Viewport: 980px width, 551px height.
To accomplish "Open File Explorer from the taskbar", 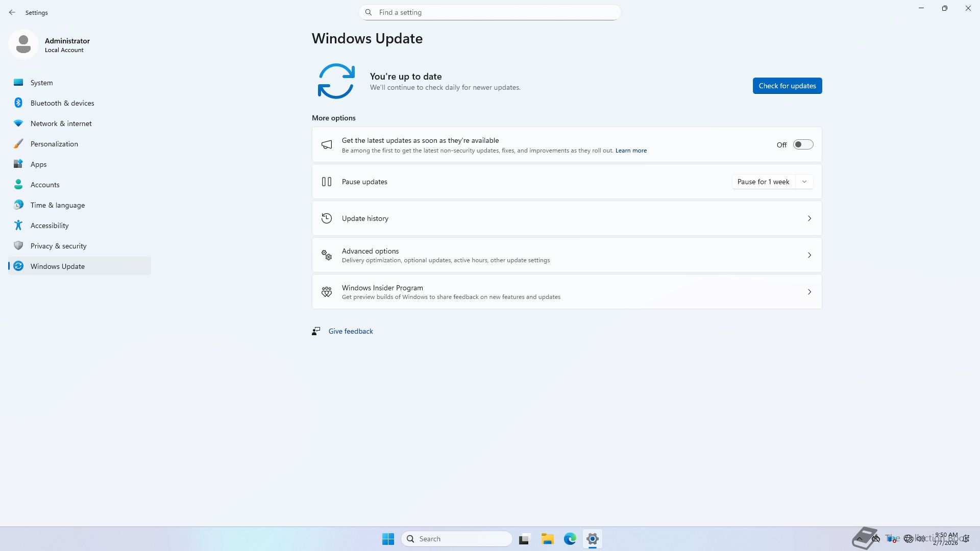I will (547, 539).
